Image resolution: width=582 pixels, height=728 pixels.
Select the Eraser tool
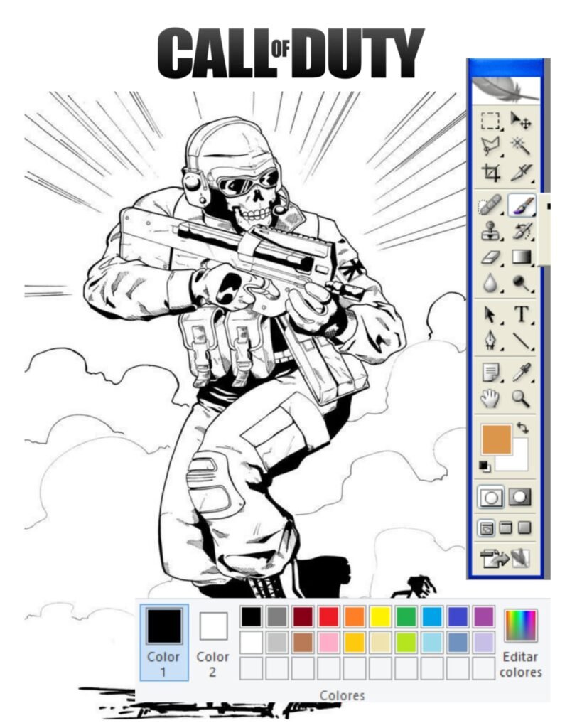pyautogui.click(x=490, y=257)
